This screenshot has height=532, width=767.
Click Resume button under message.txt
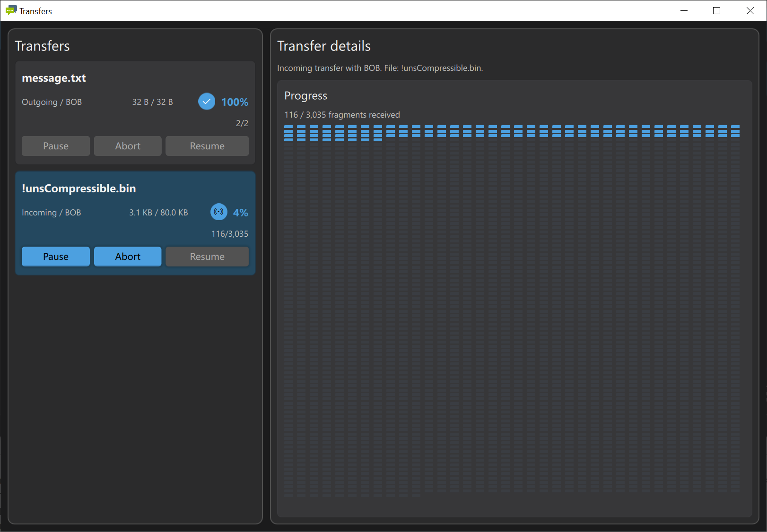click(x=207, y=146)
